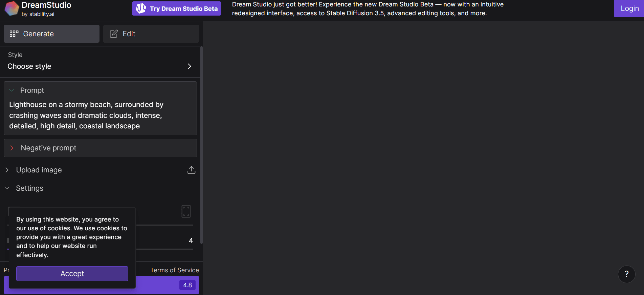This screenshot has height=295, width=644.
Task: Click the upload image arrow icon
Action: click(191, 170)
